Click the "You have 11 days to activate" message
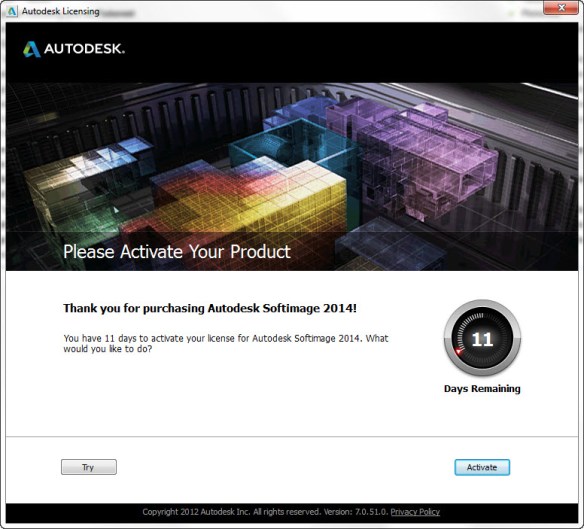The width and height of the screenshot is (584, 529). (x=226, y=343)
